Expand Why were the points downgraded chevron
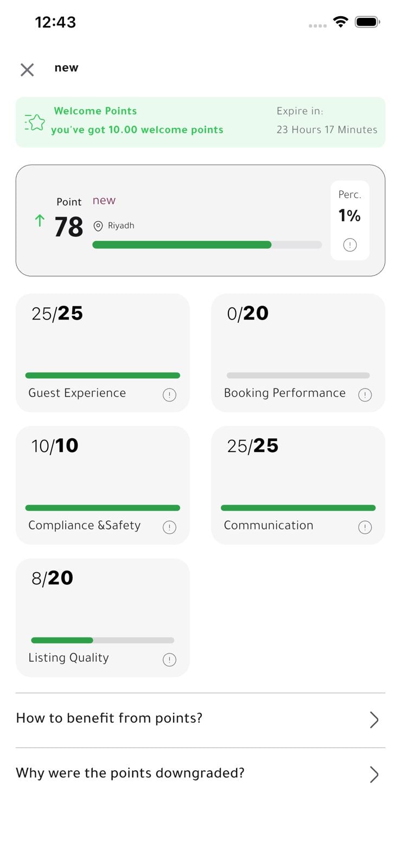This screenshot has width=401, height=868. tap(374, 774)
